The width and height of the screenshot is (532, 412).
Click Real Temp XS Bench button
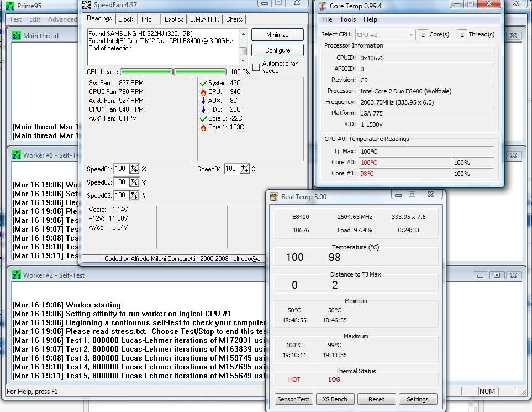[335, 399]
